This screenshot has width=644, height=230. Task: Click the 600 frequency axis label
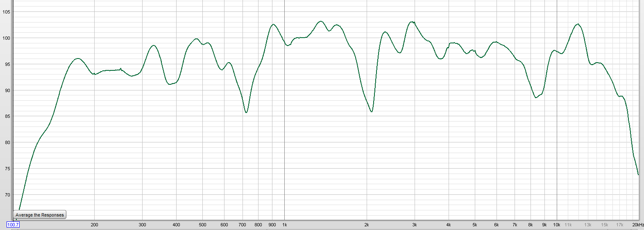224,225
